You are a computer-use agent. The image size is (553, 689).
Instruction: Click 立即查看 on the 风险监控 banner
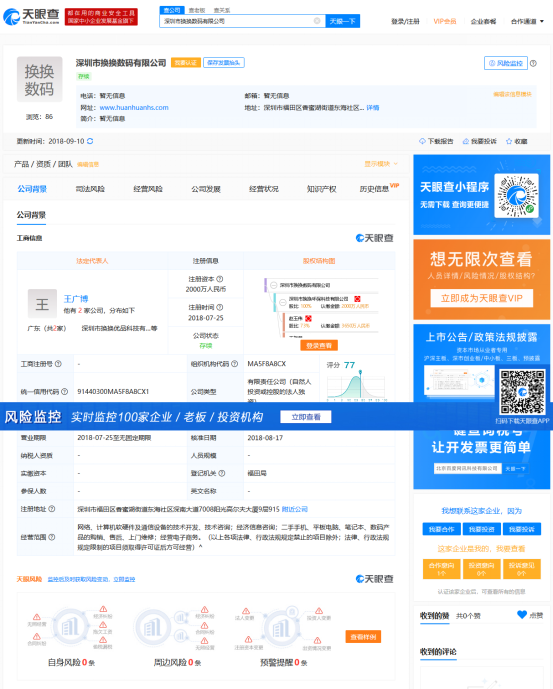click(306, 417)
